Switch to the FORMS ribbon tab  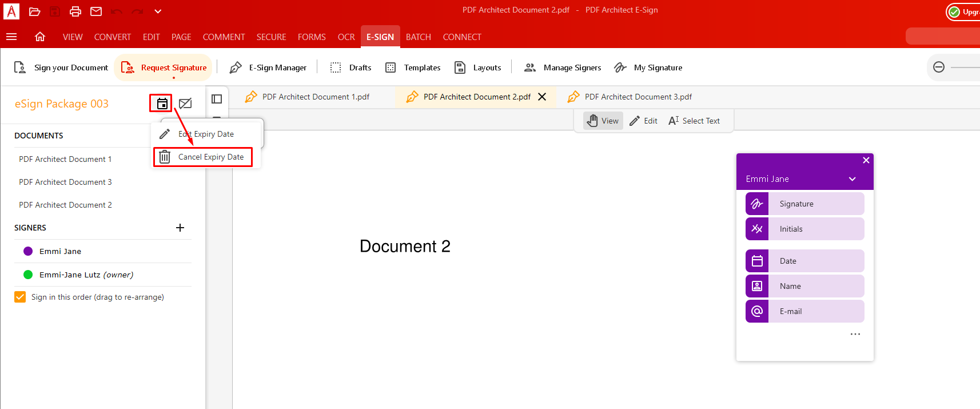point(312,37)
